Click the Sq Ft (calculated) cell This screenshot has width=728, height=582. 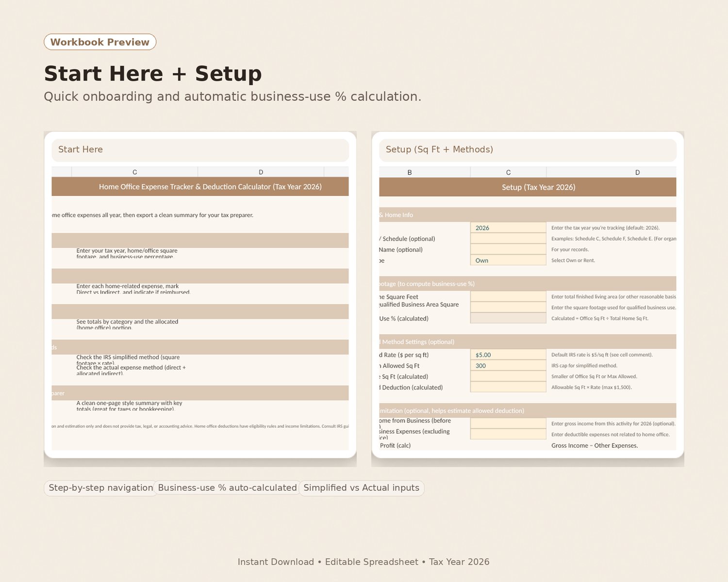tap(508, 376)
